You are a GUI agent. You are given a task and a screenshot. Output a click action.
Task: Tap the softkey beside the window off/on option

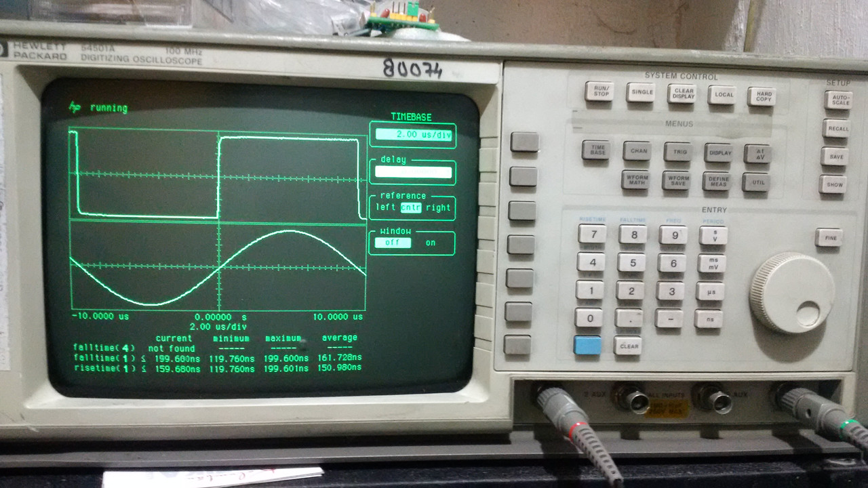[x=521, y=244]
